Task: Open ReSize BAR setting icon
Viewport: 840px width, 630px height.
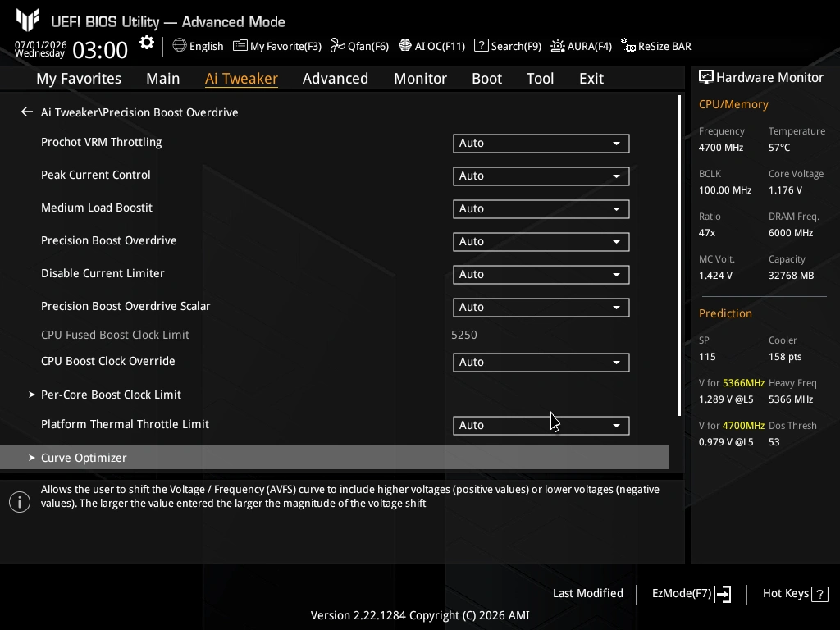Action: tap(628, 46)
